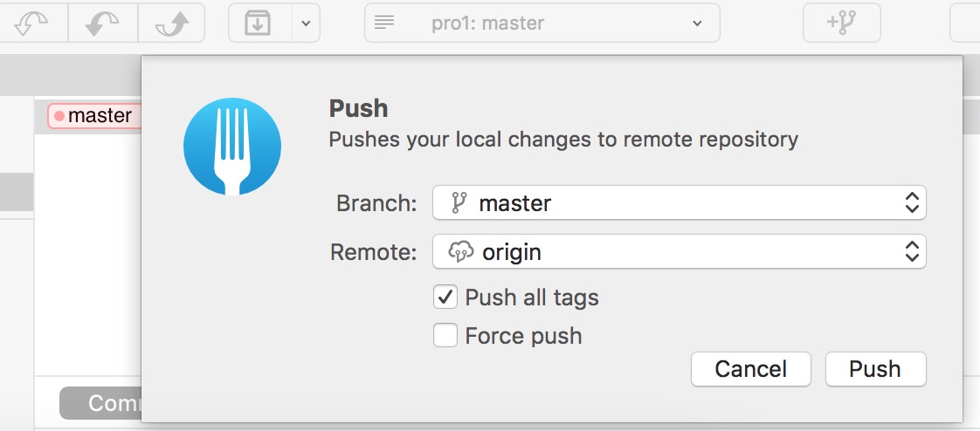Click the Push all tags label
Screen dimensions: 980x431
coord(532,298)
